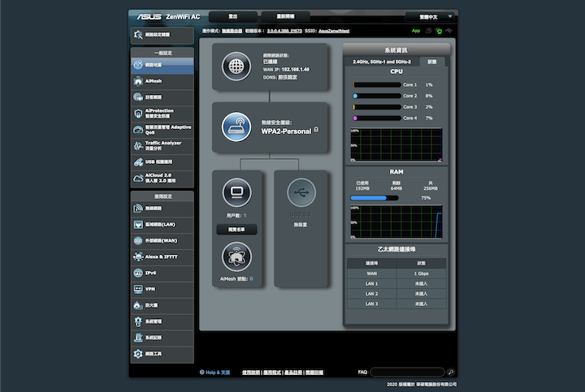Image resolution: width=585 pixels, height=392 pixels.
Task: Open the third footer link in the row
Action: click(x=293, y=373)
